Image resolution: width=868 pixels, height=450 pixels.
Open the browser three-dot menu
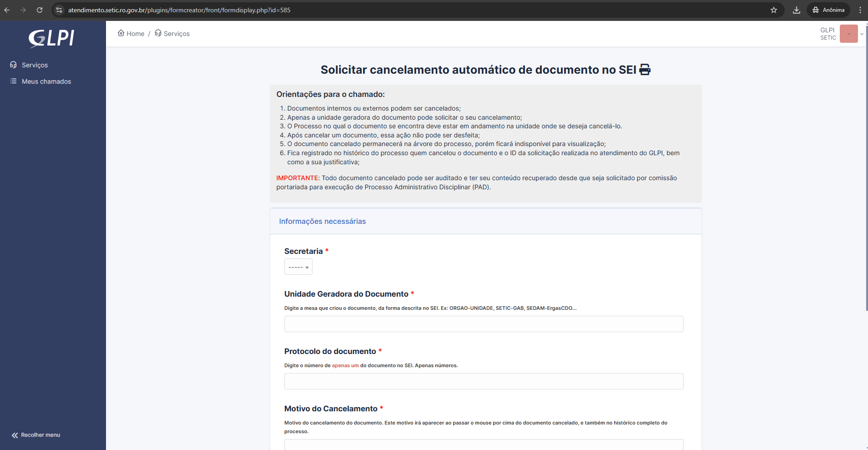click(860, 10)
